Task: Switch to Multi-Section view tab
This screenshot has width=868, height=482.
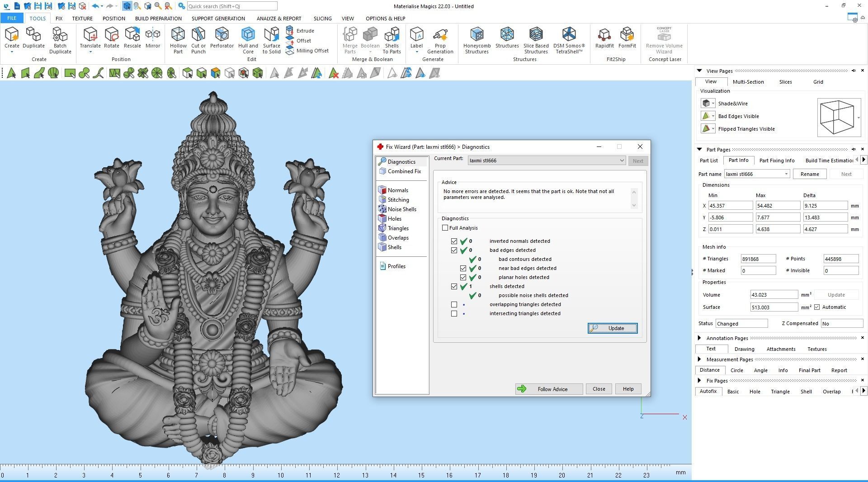Action: point(748,82)
